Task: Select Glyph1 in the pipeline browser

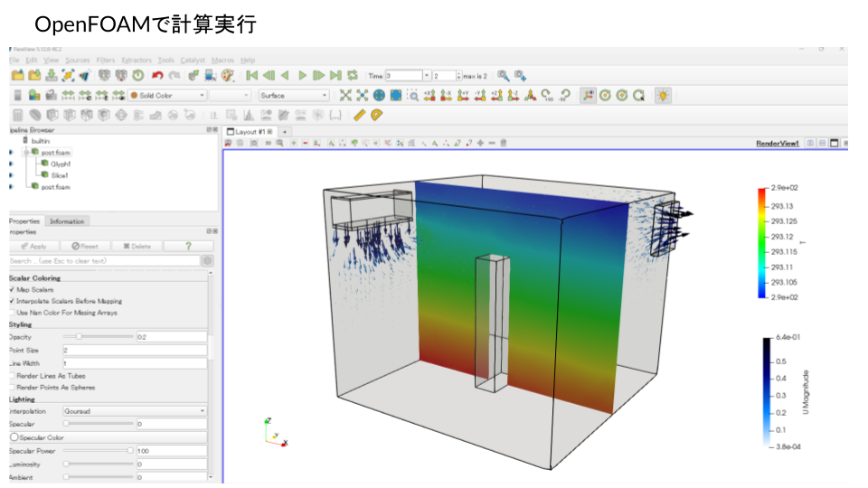Action: 61,164
